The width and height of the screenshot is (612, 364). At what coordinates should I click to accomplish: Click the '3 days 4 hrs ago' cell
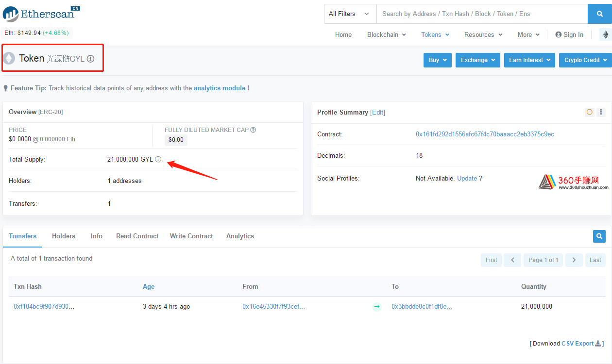point(166,307)
